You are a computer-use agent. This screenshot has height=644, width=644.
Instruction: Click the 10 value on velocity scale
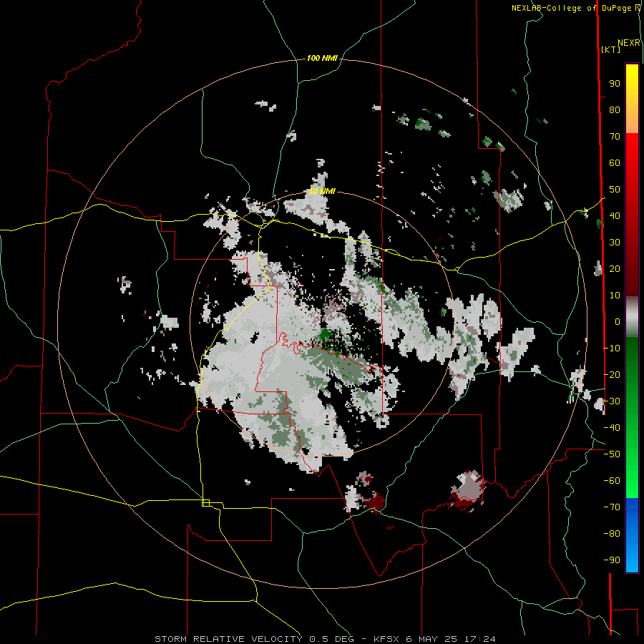pos(615,296)
